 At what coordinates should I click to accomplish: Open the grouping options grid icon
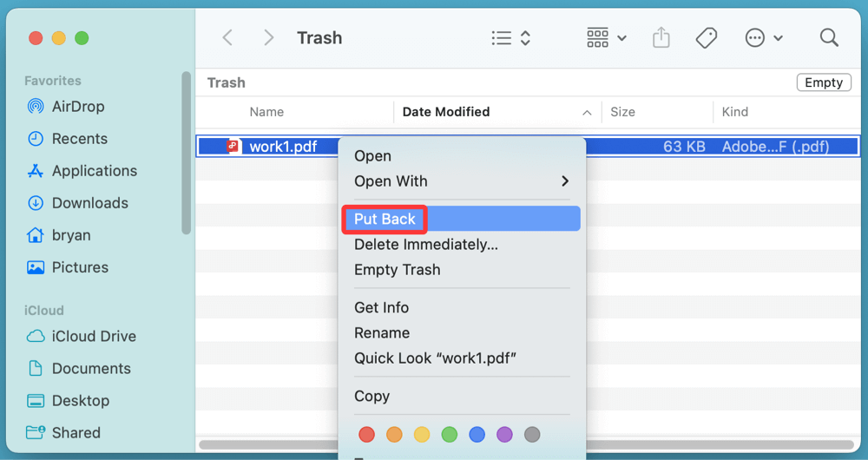point(598,37)
